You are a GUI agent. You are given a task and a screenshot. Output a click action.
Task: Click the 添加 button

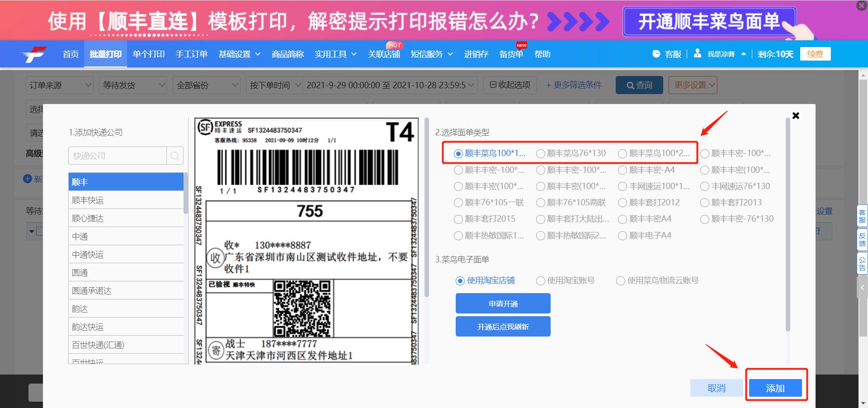tap(775, 388)
